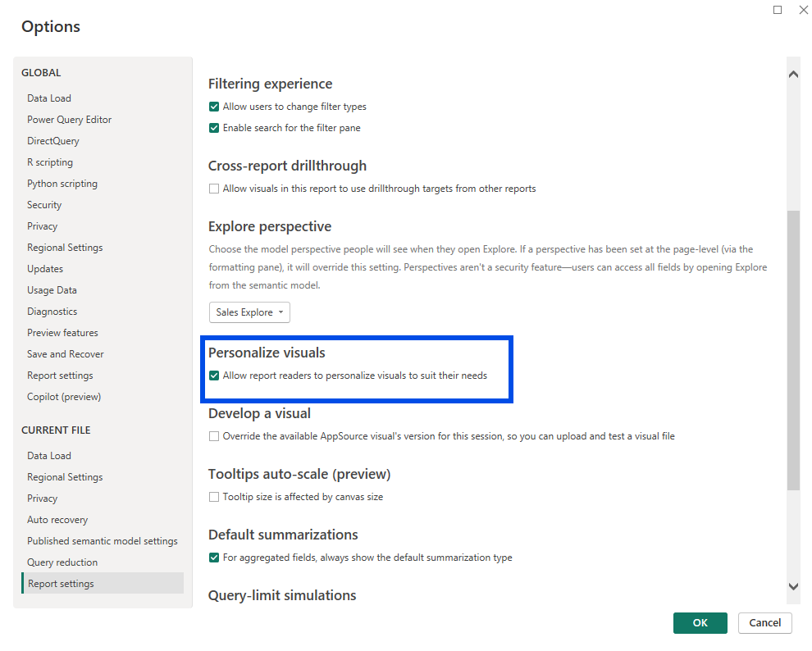
Task: Select Current File Report settings
Action: [x=103, y=583]
